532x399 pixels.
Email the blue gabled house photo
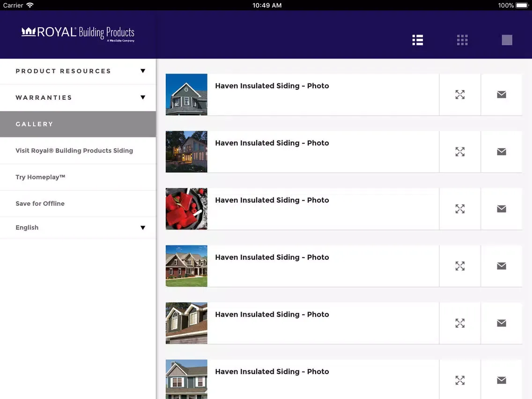coord(502,95)
